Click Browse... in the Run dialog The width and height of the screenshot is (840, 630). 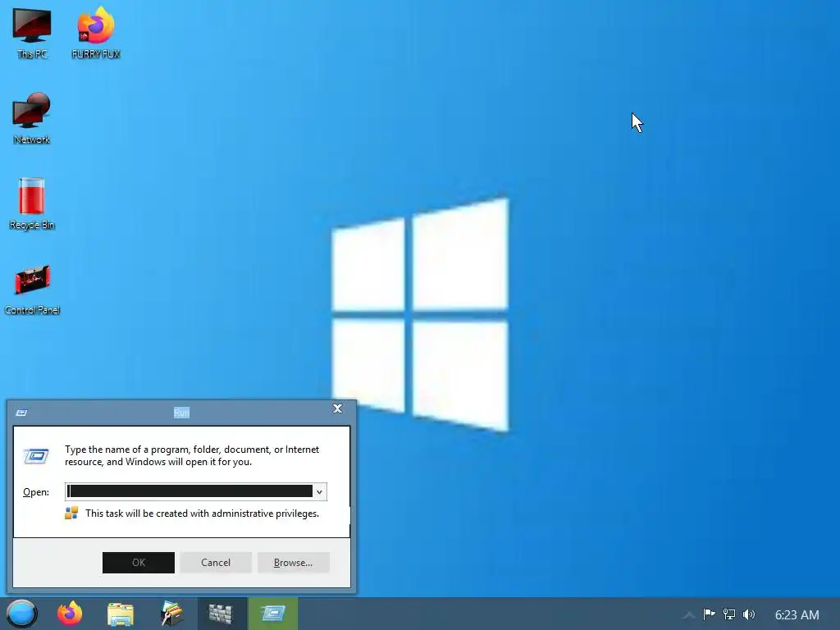(293, 563)
